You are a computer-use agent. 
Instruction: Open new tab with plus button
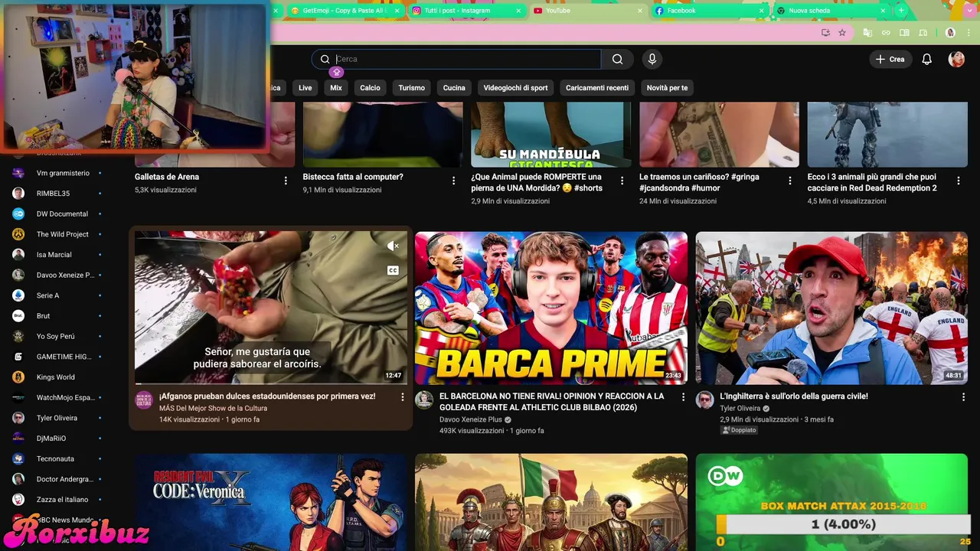click(x=901, y=11)
